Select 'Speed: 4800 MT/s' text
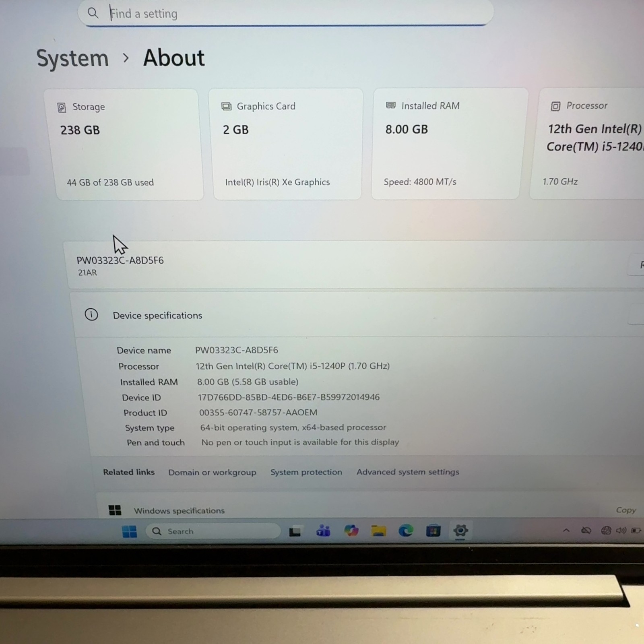The width and height of the screenshot is (644, 644). 420,182
